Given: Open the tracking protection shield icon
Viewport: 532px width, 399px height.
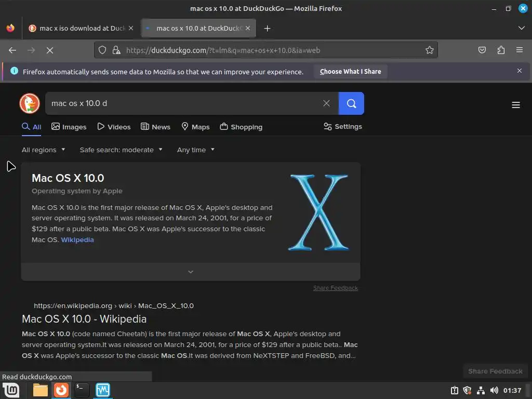Looking at the screenshot, I should coord(102,50).
